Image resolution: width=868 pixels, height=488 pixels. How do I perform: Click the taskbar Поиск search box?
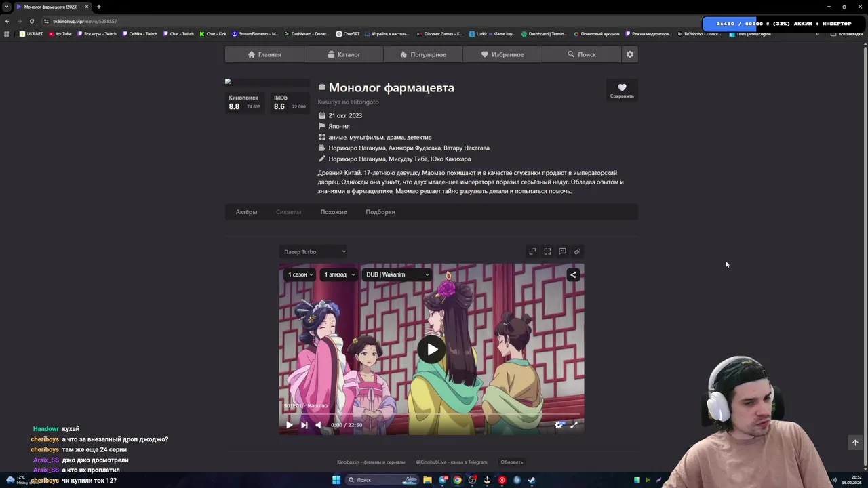pyautogui.click(x=382, y=480)
